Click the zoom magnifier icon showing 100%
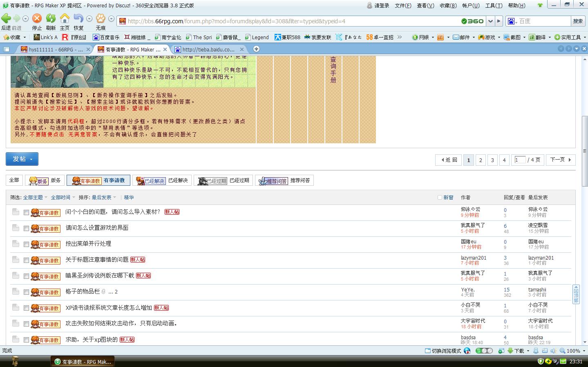This screenshot has width=588, height=367. click(x=563, y=351)
